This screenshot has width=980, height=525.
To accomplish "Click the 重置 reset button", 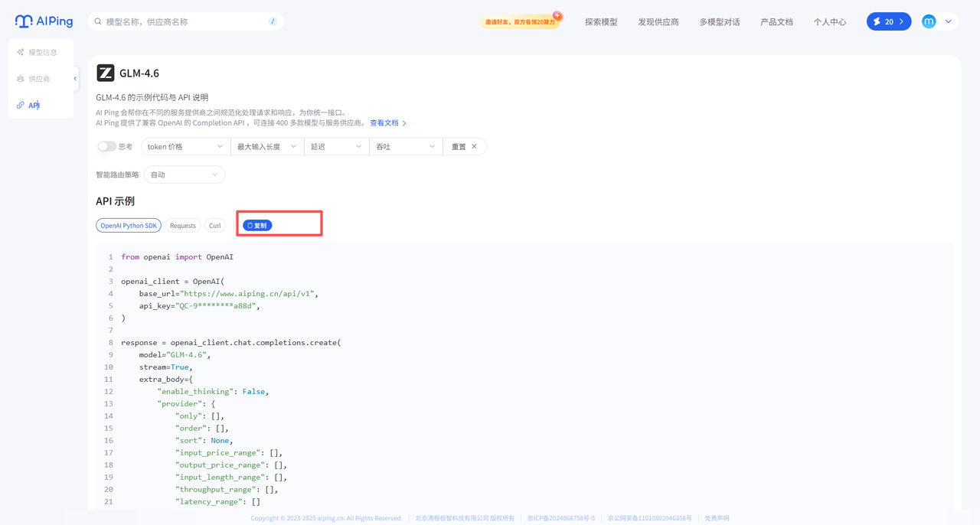I will (x=465, y=146).
